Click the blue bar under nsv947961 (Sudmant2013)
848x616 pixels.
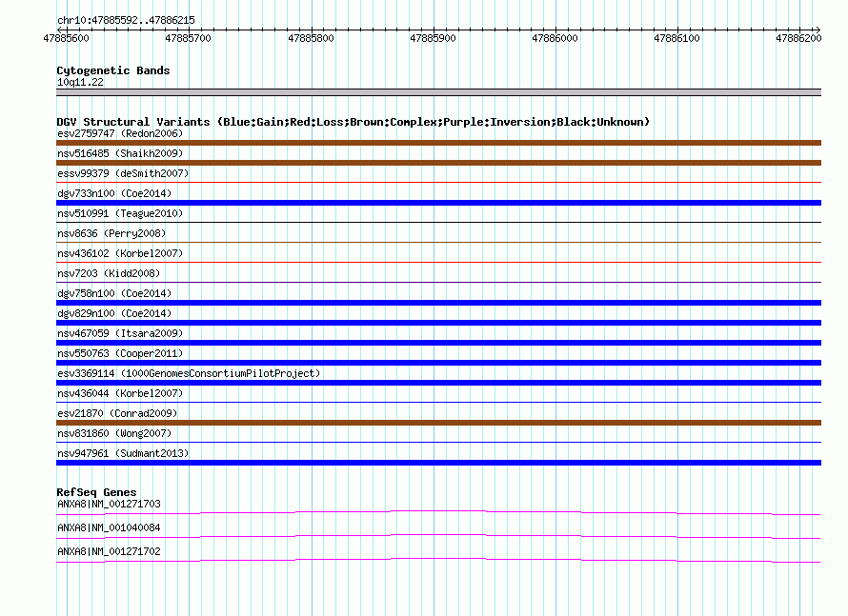point(438,463)
